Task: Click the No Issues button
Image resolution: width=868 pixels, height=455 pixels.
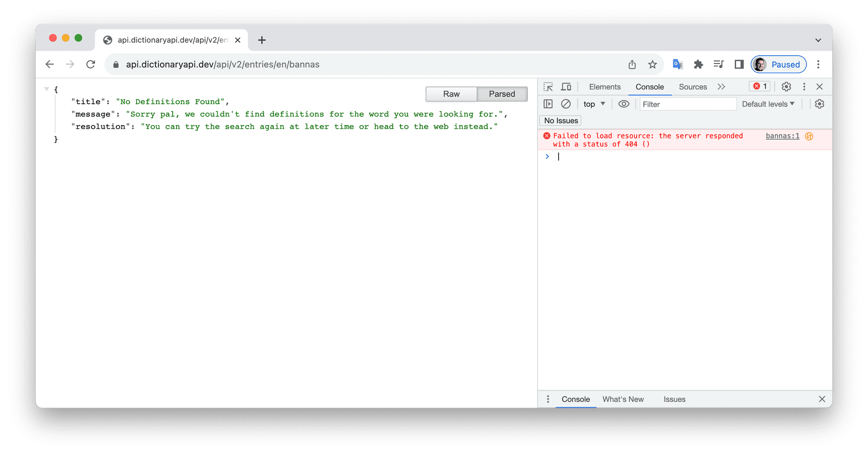Action: point(561,121)
